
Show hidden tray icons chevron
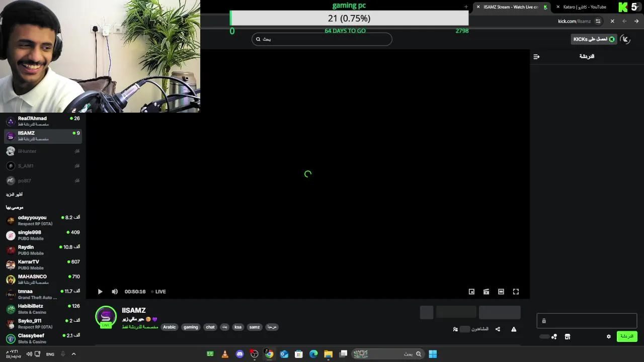tap(73, 354)
